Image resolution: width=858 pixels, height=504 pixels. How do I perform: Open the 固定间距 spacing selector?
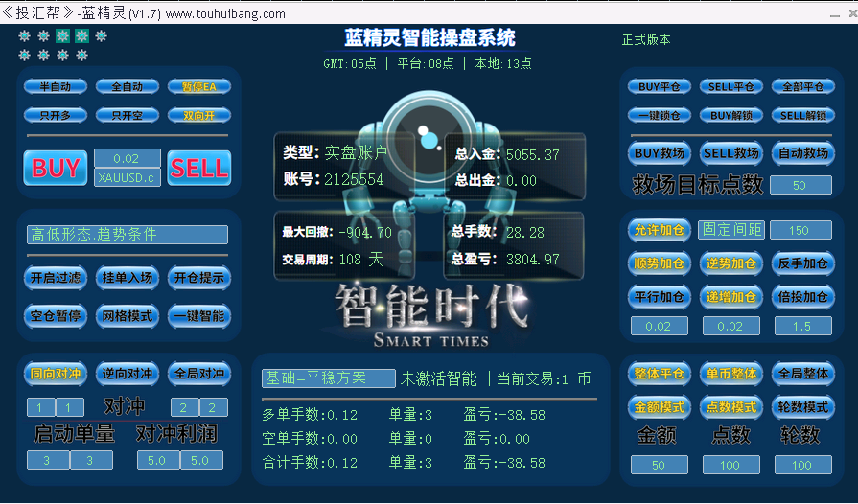pyautogui.click(x=731, y=230)
